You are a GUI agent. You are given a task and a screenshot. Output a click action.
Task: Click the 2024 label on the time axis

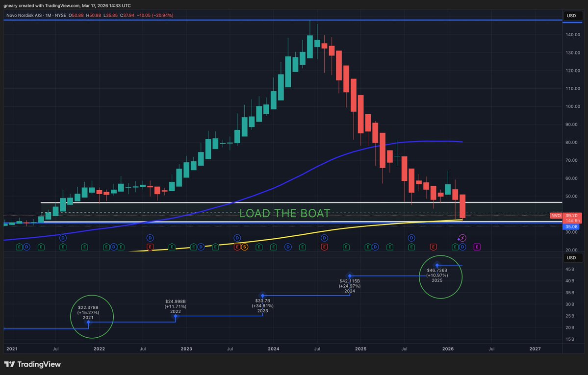click(273, 349)
